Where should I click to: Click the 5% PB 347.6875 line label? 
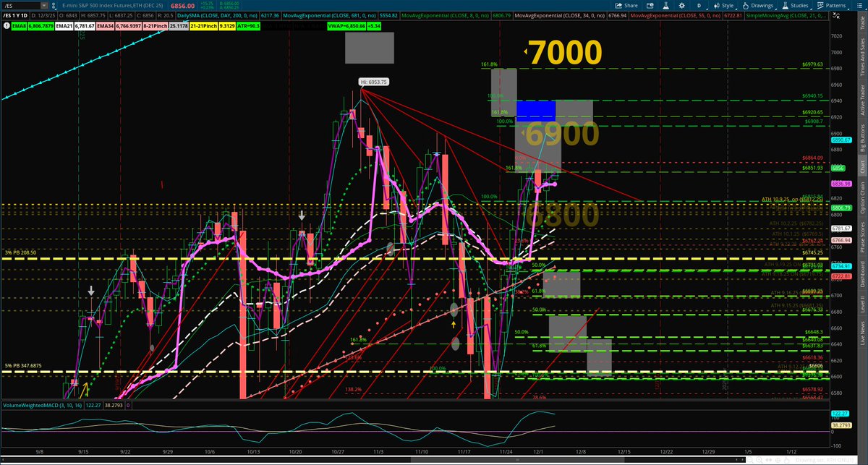(x=25, y=364)
